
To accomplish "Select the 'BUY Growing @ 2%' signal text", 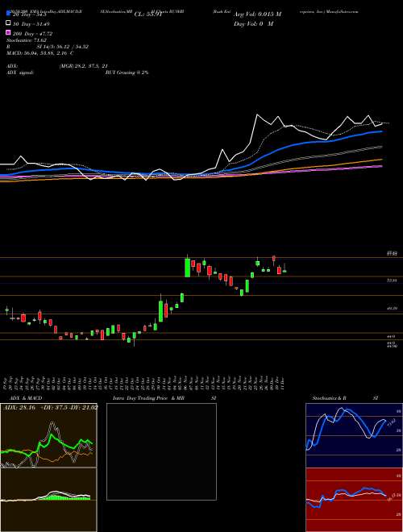I will point(127,73).
